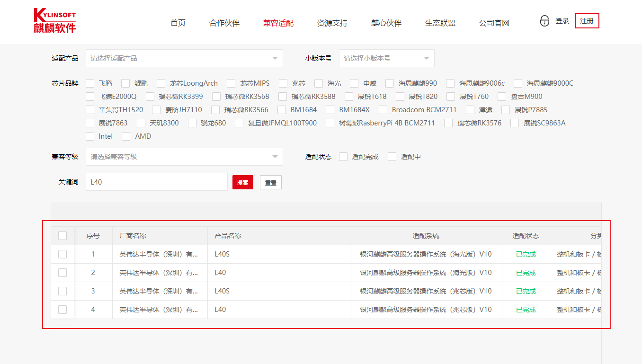Open the 兼容等级 dropdown
Viewport: 642px width, 364px height.
click(x=184, y=157)
